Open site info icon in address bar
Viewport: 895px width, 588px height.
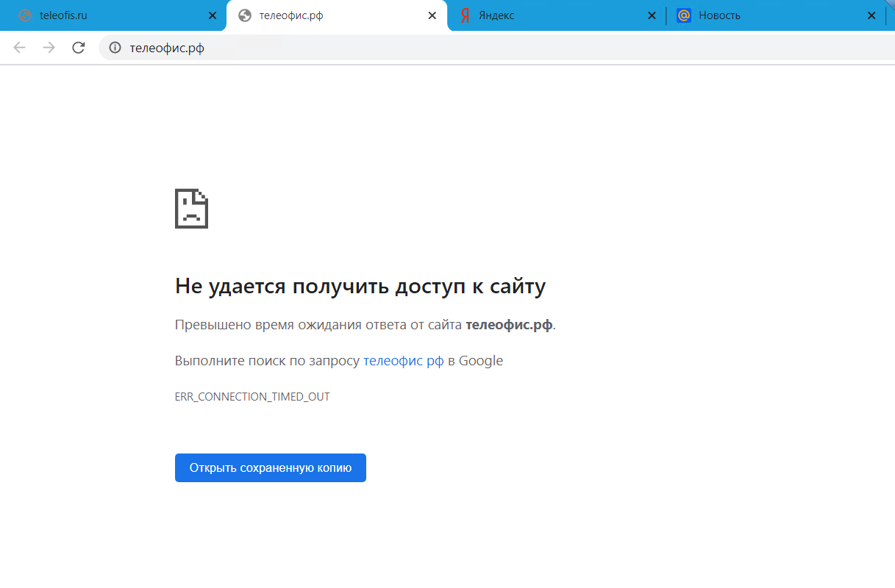click(x=115, y=49)
